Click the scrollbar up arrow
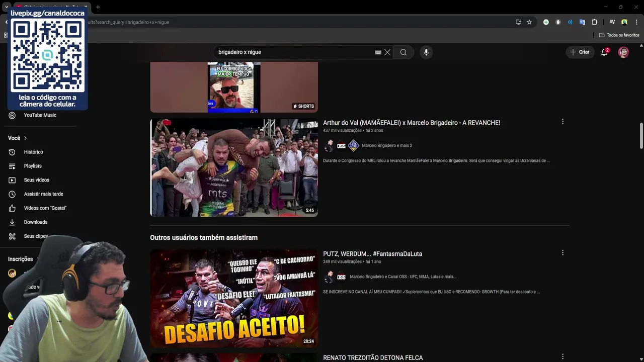Image resolution: width=644 pixels, height=362 pixels. coord(641,46)
